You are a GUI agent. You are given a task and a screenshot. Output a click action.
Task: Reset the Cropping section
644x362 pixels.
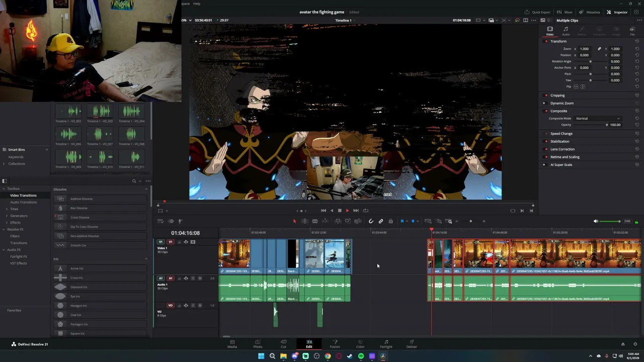tap(637, 96)
